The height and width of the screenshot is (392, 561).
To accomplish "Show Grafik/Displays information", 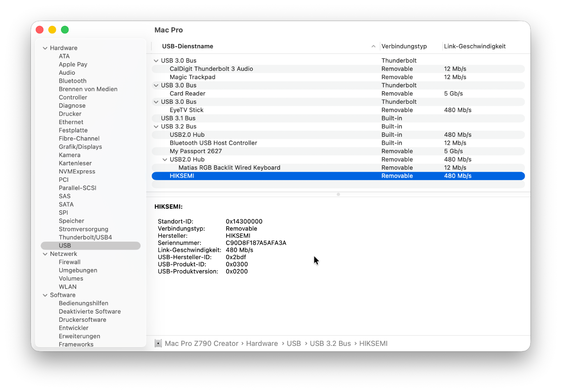I will (x=80, y=147).
